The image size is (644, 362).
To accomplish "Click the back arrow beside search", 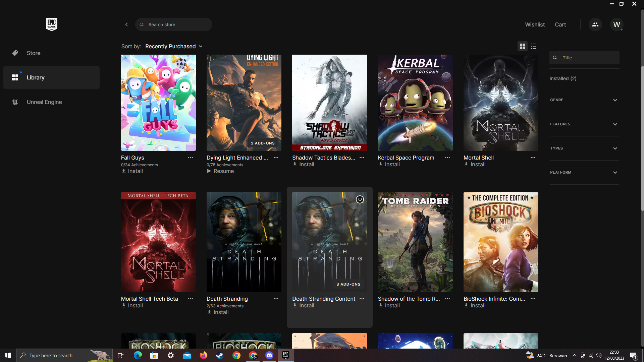I will 126,24.
